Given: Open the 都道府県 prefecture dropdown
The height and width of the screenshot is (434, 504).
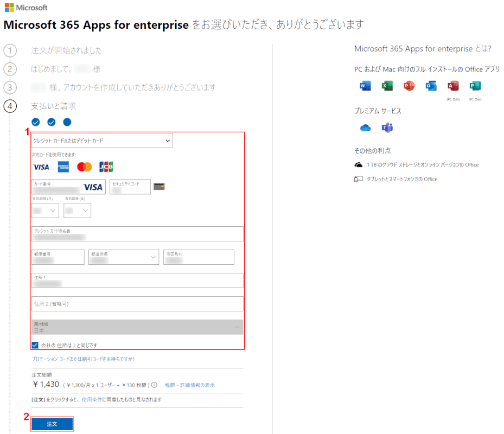Looking at the screenshot, I should (x=124, y=257).
